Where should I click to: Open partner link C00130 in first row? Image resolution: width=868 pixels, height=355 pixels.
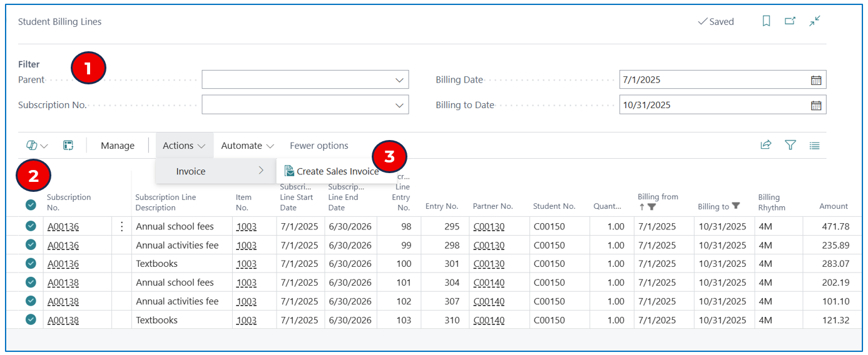point(489,226)
